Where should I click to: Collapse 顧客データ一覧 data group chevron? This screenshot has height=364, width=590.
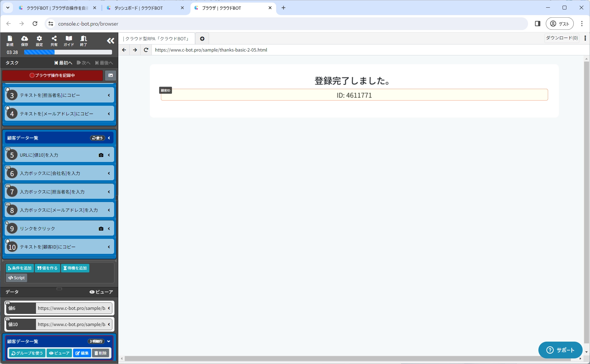pos(109,341)
